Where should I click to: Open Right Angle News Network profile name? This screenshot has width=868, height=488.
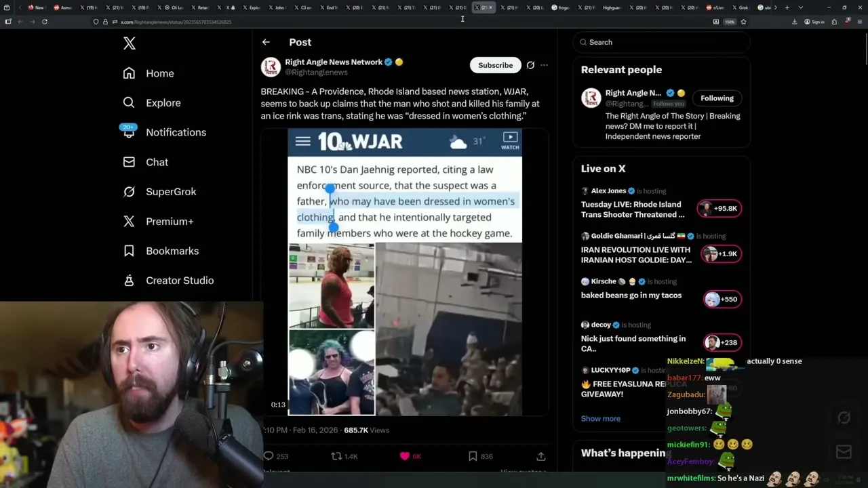point(334,62)
